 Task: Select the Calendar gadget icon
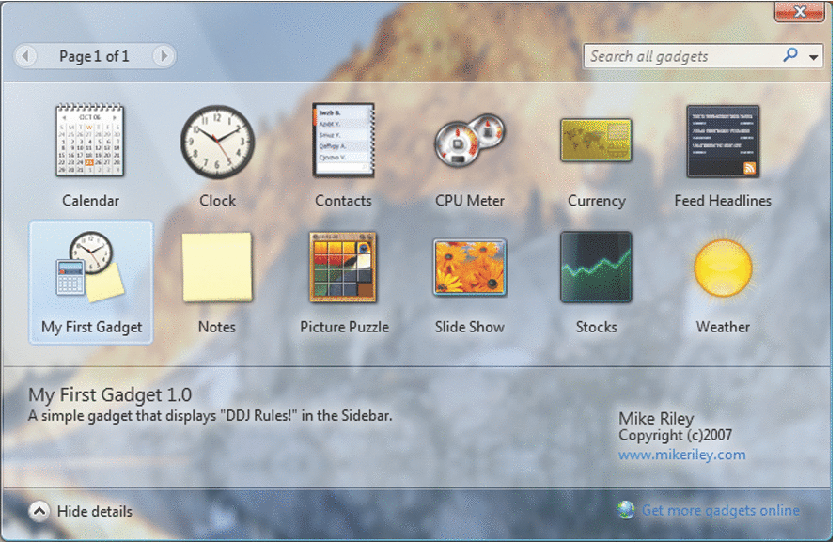coord(90,141)
